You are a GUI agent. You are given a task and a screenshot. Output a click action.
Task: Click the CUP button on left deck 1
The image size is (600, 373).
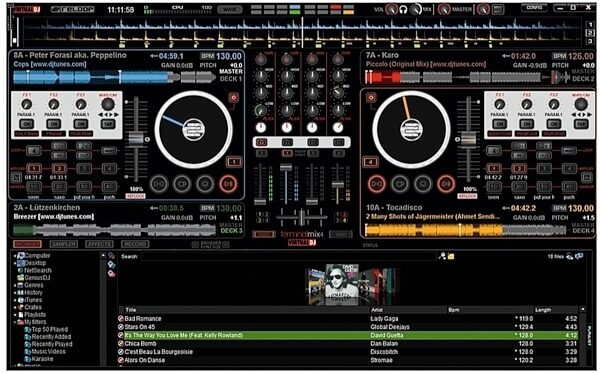click(x=182, y=184)
